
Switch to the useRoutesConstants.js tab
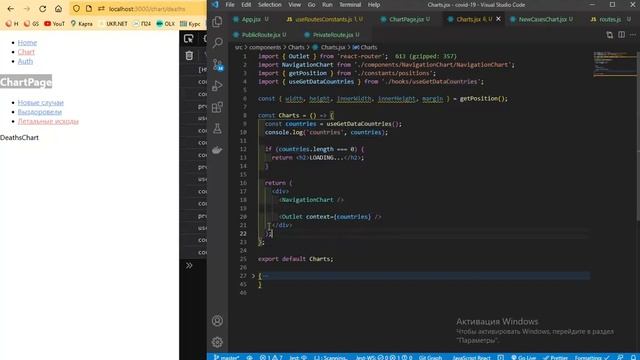pyautogui.click(x=324, y=19)
